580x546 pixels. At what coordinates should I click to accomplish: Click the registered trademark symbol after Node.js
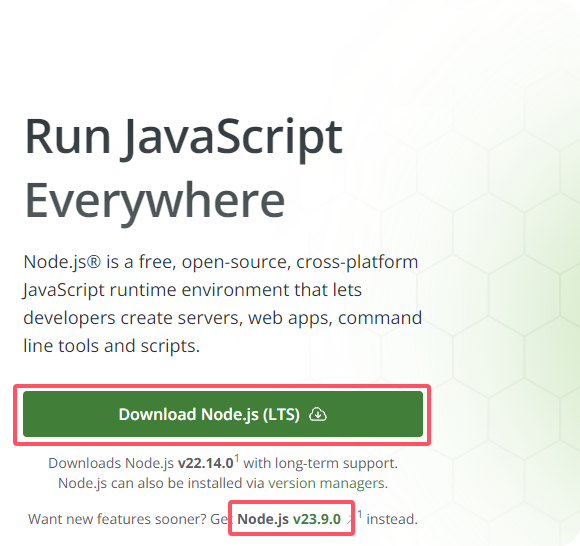(x=94, y=260)
